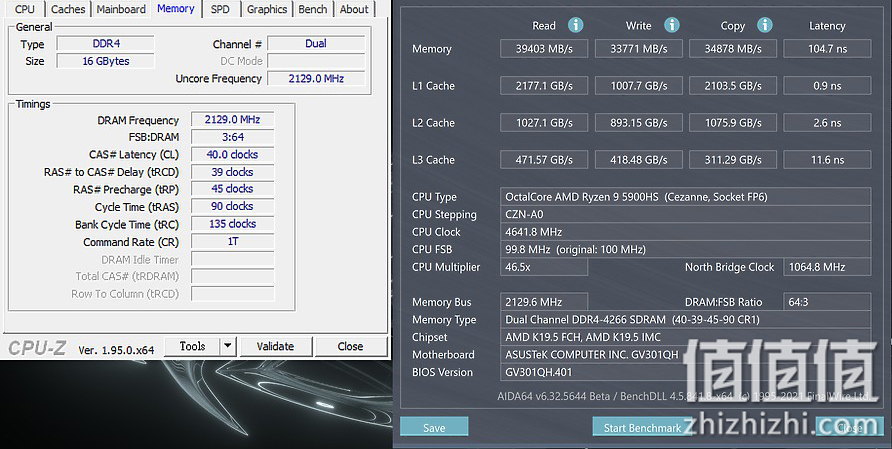The width and height of the screenshot is (892, 449).
Task: Click the CPU Type field with Ryzen 9 5900HS
Action: coord(685,197)
